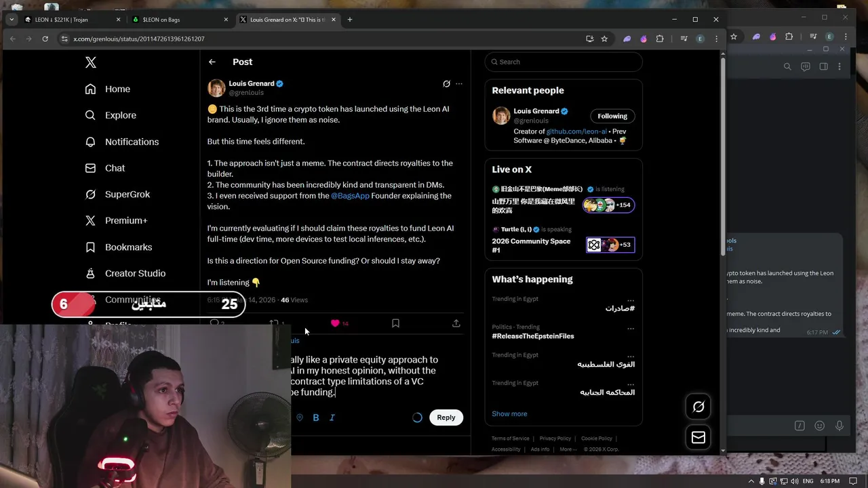868x488 pixels.
Task: Click the back arrow beside Post
Action: [x=212, y=62]
